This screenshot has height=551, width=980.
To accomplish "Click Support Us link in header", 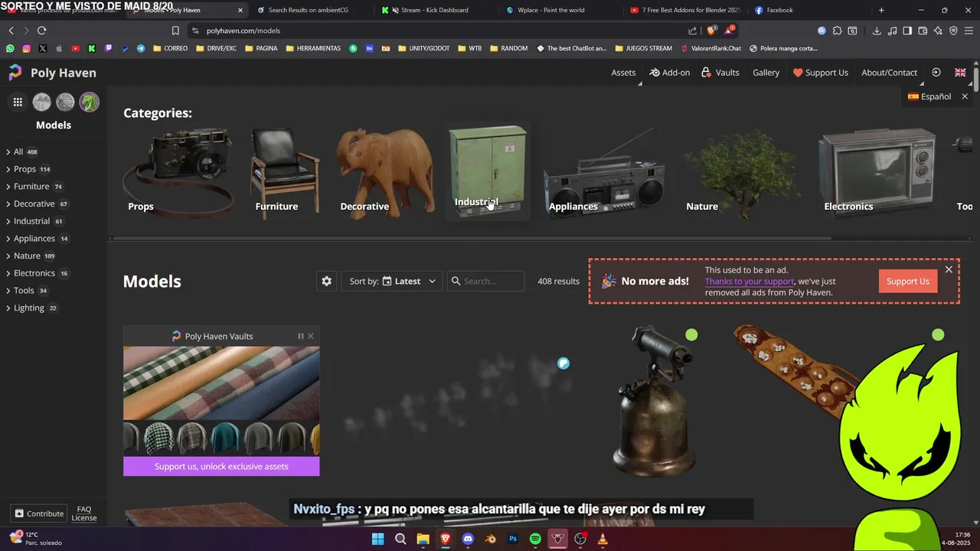I will point(820,73).
